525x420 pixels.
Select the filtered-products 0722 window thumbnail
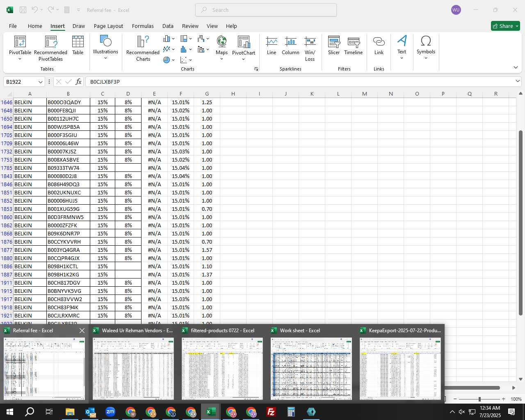tap(222, 364)
